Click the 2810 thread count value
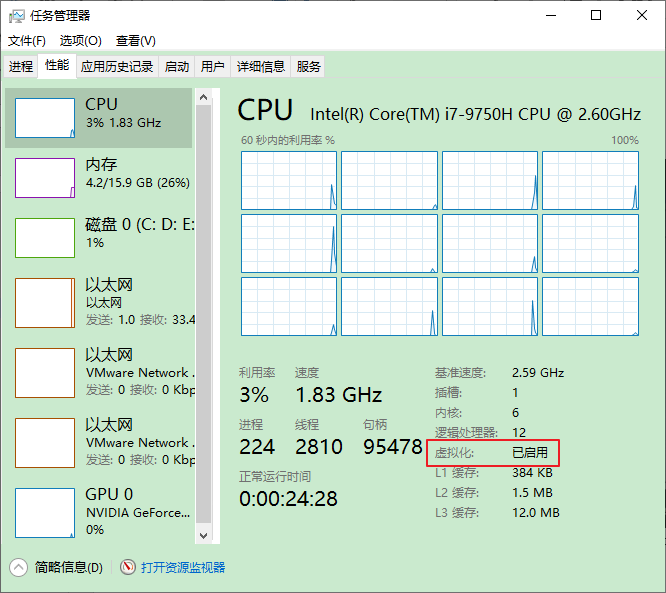 coord(319,447)
